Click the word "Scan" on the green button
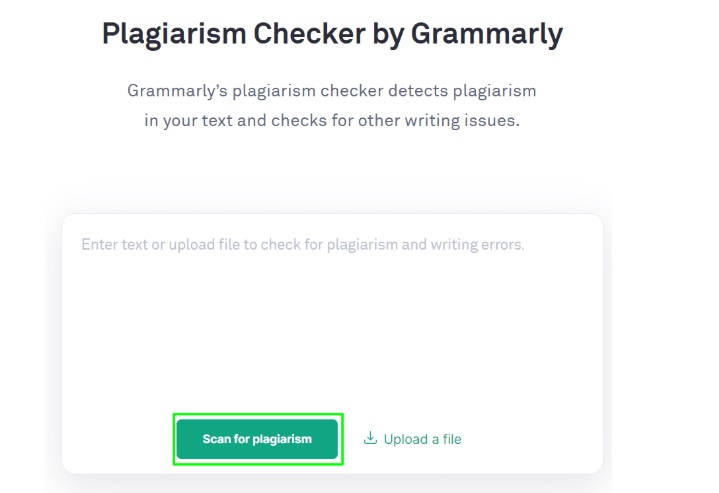Screen dimensions: 719x493 (217, 439)
